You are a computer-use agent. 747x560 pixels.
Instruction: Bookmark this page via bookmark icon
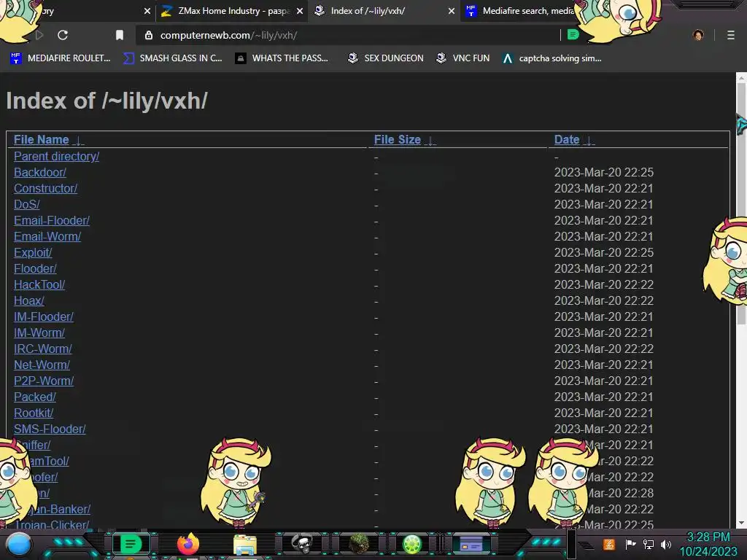click(x=120, y=35)
